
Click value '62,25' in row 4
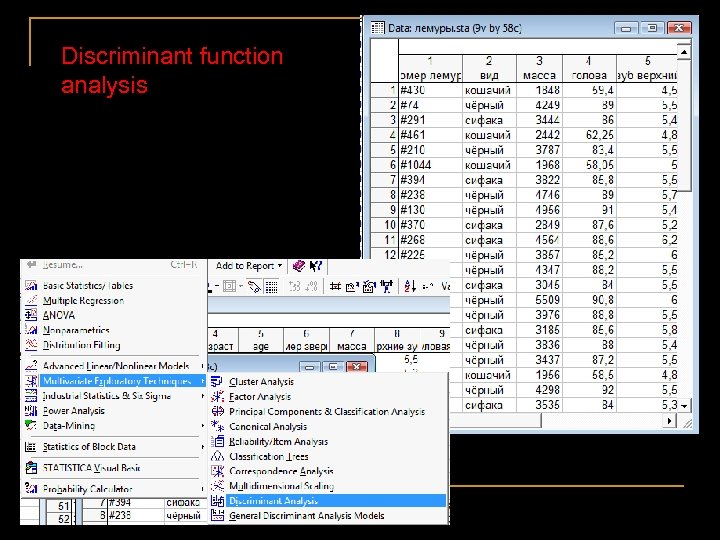coord(589,135)
